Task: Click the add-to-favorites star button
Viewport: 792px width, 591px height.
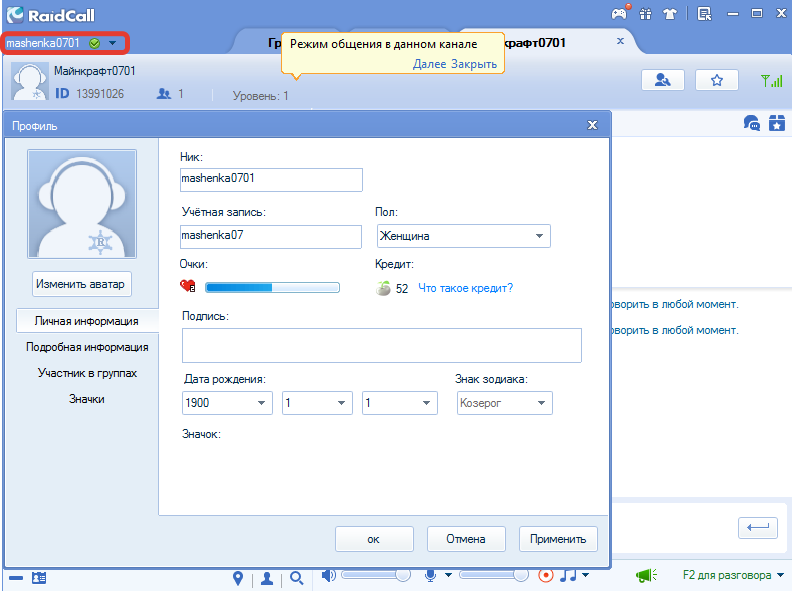Action: [717, 80]
